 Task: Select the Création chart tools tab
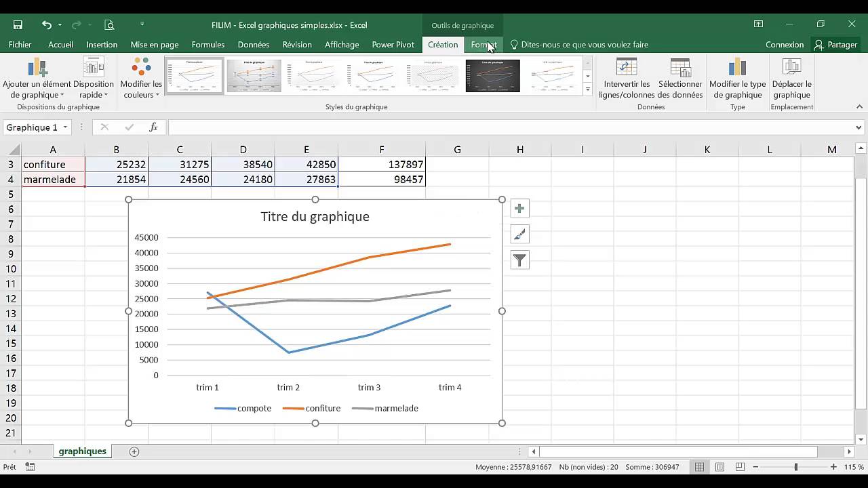[443, 45]
